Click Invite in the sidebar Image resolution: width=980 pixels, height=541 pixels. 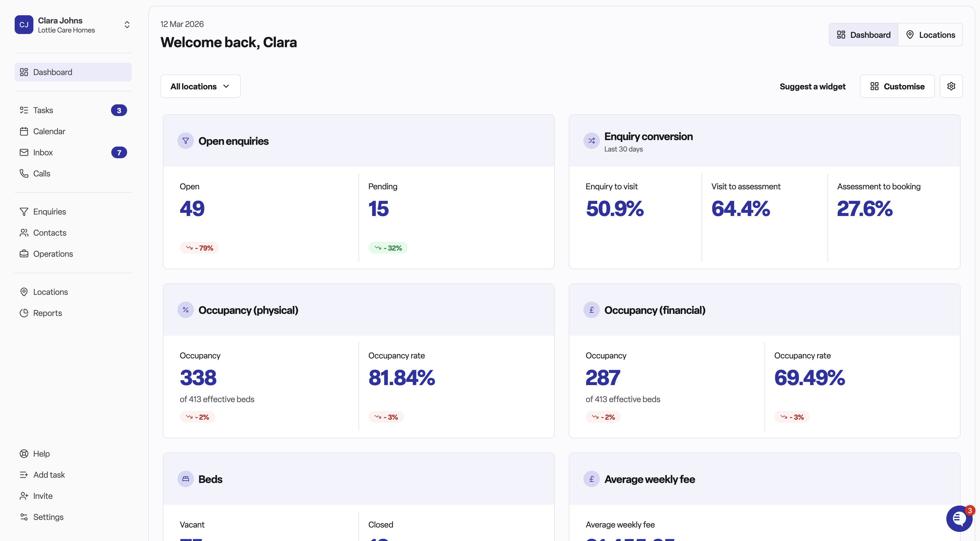coord(73,496)
